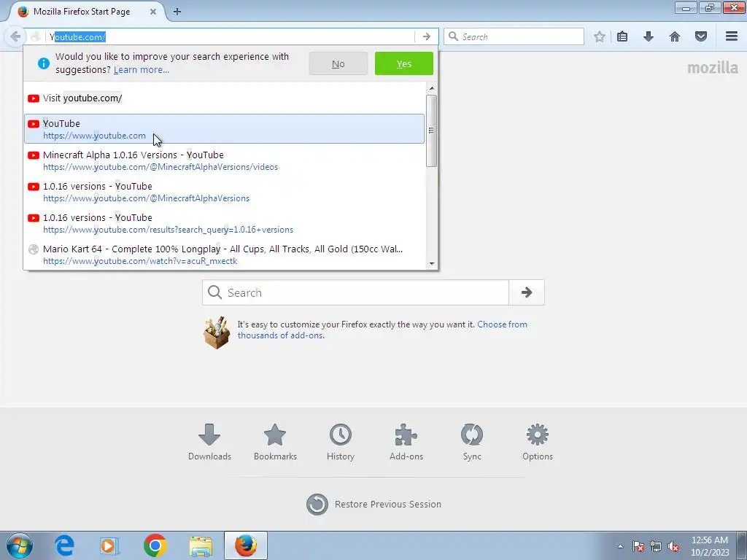This screenshot has width=747, height=560.
Task: Accept search suggestions with Yes button
Action: coord(404,64)
